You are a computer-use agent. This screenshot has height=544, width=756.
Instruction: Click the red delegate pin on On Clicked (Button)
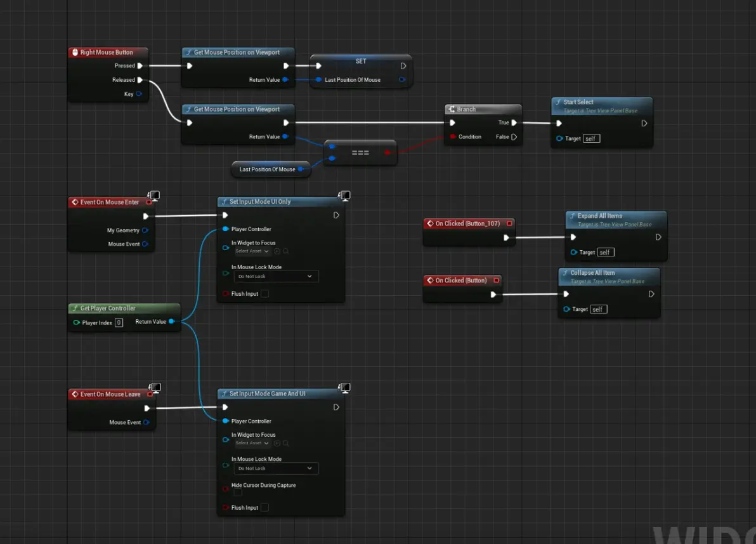tap(496, 281)
